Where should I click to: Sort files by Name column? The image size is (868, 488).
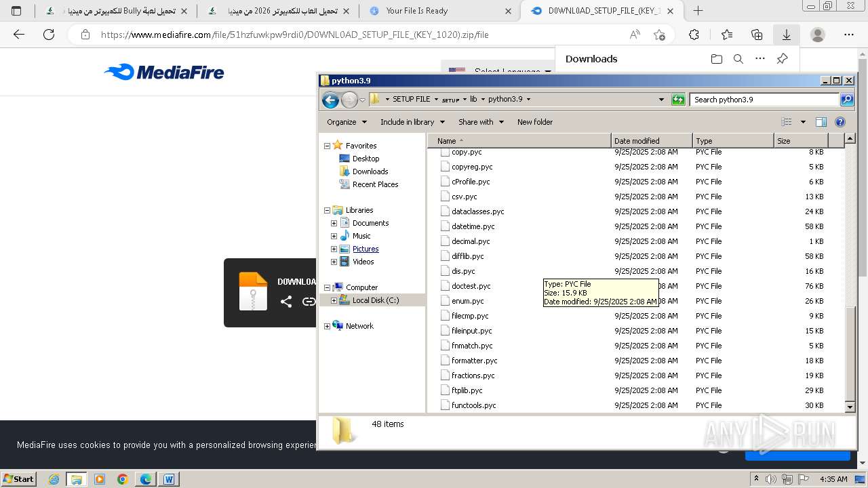[x=519, y=141]
